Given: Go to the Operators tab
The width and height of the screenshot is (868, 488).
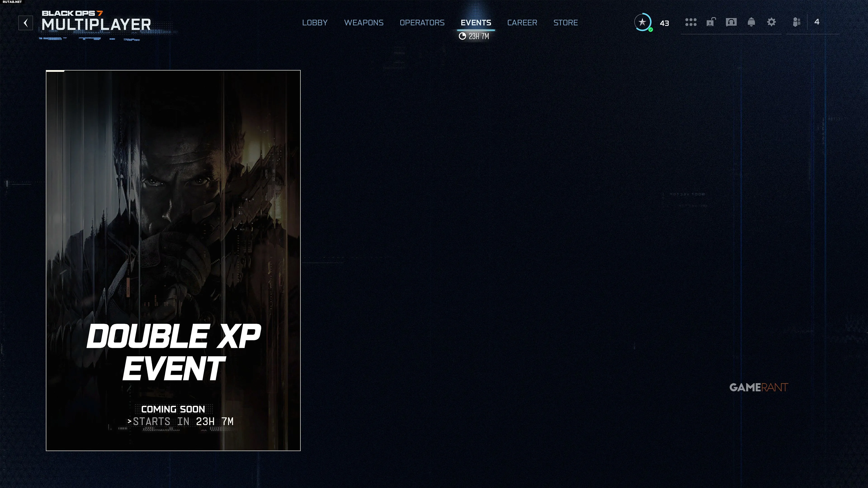Looking at the screenshot, I should pyautogui.click(x=422, y=23).
